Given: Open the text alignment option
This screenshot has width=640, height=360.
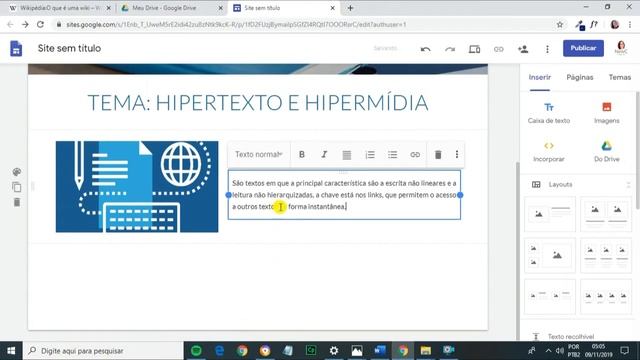Looking at the screenshot, I should pyautogui.click(x=347, y=155).
